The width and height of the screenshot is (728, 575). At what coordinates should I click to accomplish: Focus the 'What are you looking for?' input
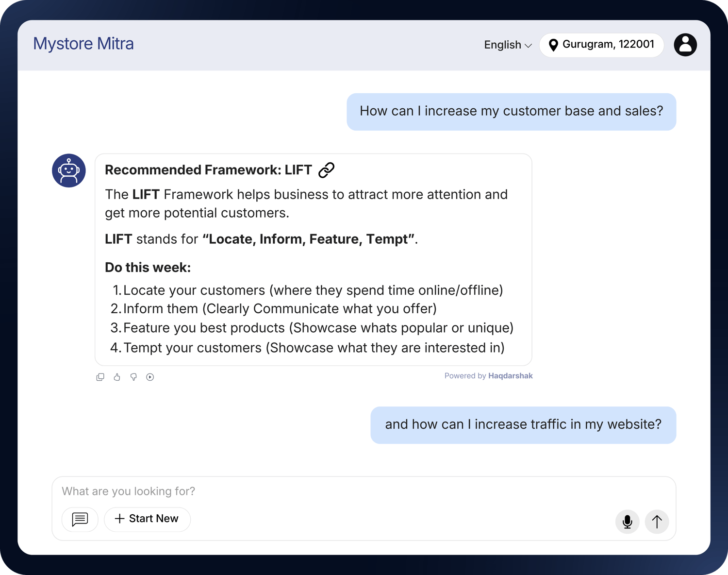coord(340,491)
